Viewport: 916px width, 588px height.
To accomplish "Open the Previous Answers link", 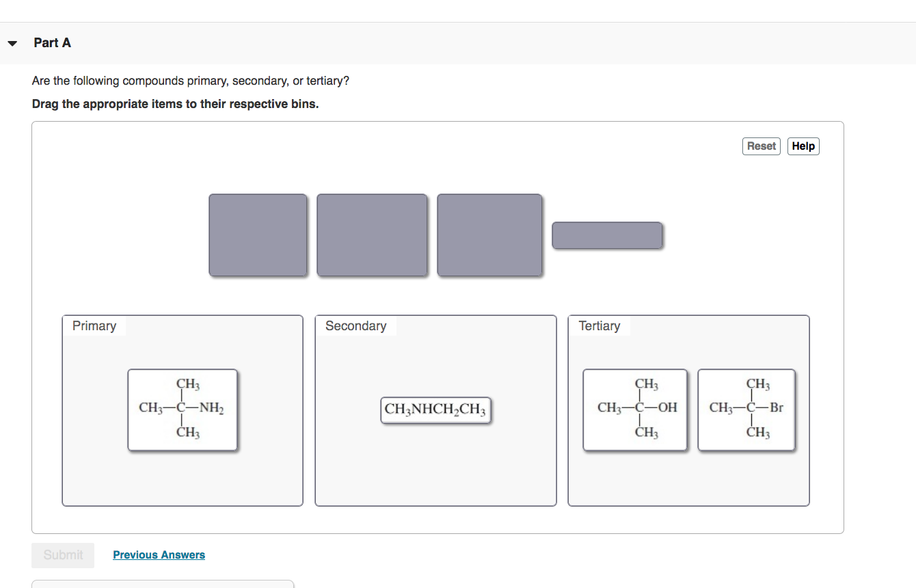I will coord(159,554).
